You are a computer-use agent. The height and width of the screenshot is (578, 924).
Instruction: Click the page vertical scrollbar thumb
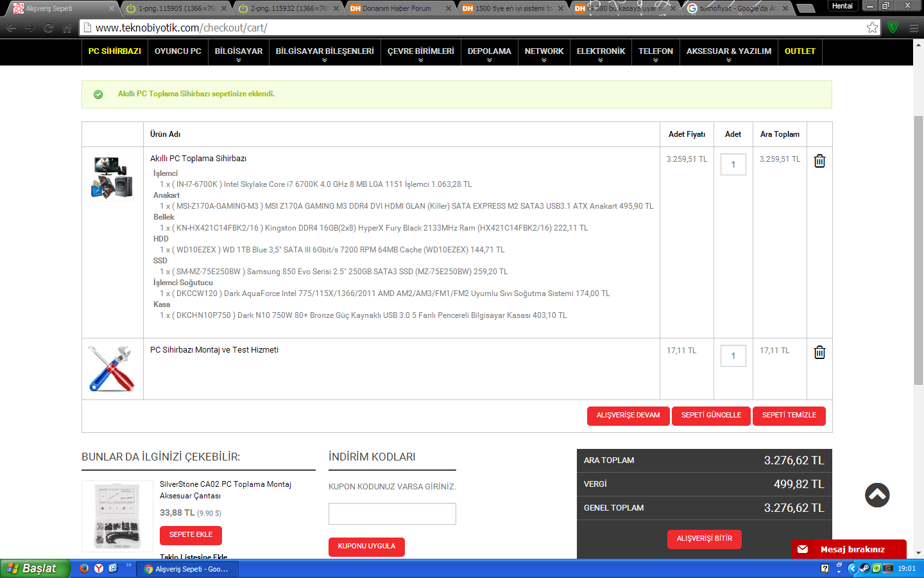click(x=918, y=250)
